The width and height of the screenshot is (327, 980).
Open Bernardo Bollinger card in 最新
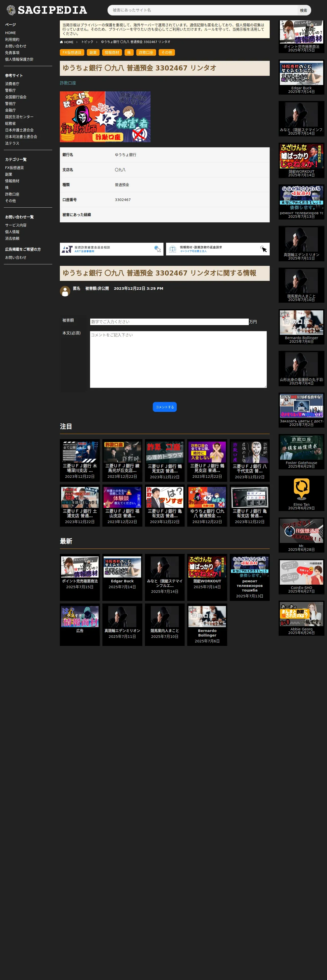tap(207, 625)
